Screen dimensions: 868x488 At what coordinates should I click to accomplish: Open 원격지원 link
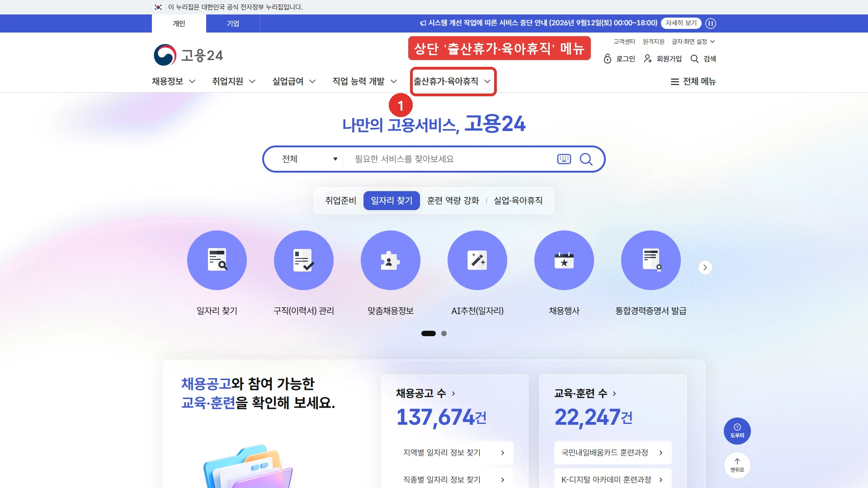click(x=653, y=42)
